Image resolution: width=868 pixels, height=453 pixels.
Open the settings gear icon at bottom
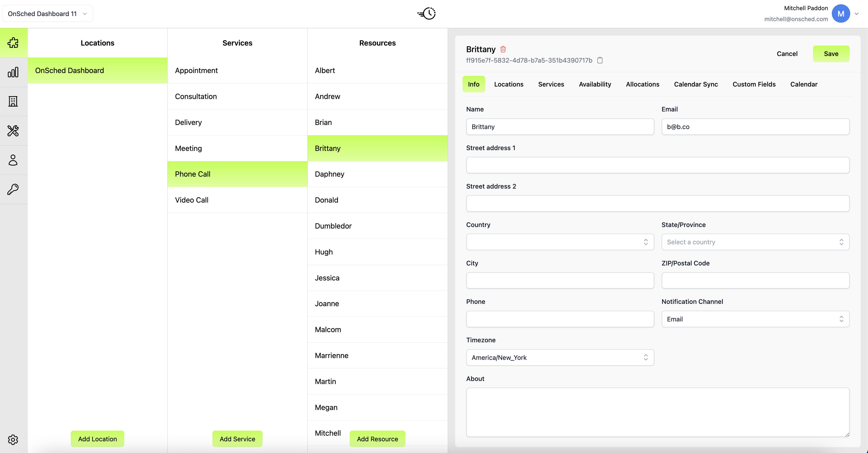(x=13, y=439)
